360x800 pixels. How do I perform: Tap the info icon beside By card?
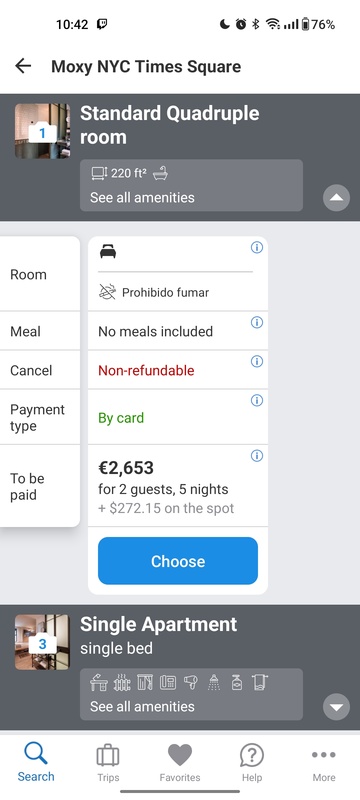(x=257, y=401)
